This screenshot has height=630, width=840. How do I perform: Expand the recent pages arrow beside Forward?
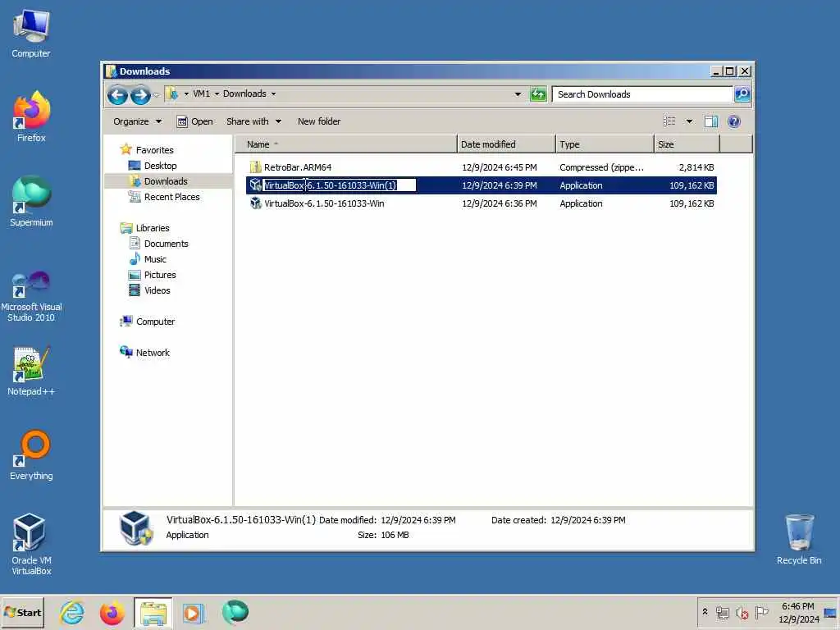156,95
